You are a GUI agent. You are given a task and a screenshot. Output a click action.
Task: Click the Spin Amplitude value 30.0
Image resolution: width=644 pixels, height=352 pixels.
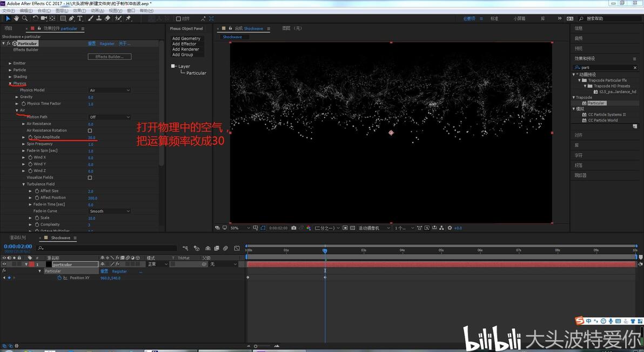tap(92, 138)
